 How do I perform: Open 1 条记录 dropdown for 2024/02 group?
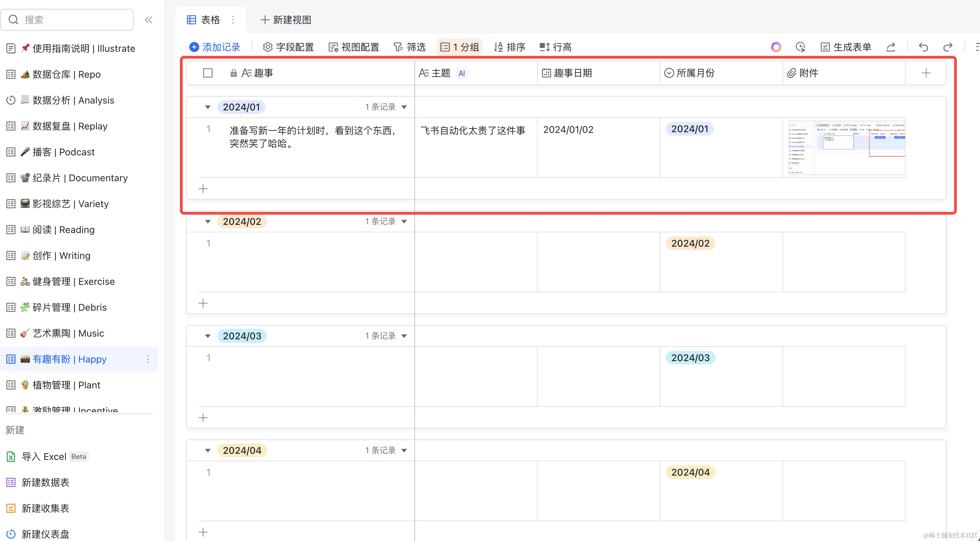coord(404,221)
